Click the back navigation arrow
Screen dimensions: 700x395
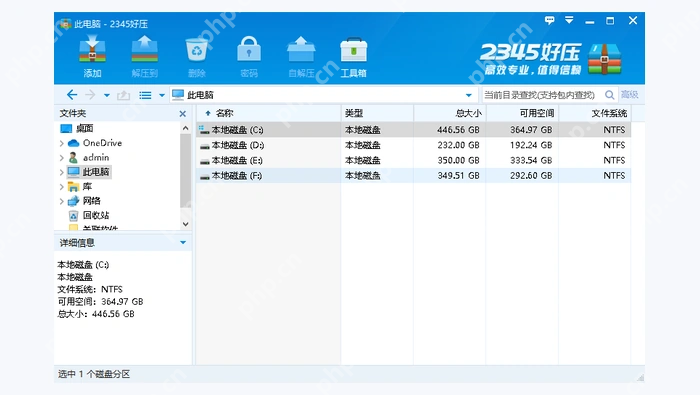[x=72, y=95]
